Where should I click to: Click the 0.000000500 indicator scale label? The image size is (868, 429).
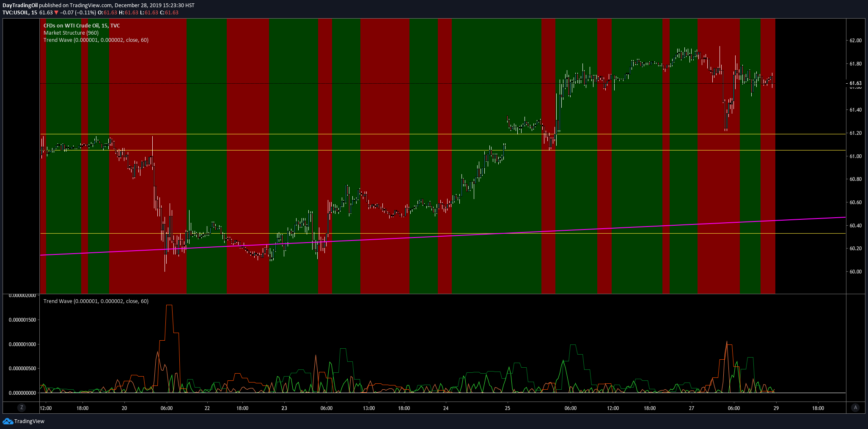coord(22,369)
